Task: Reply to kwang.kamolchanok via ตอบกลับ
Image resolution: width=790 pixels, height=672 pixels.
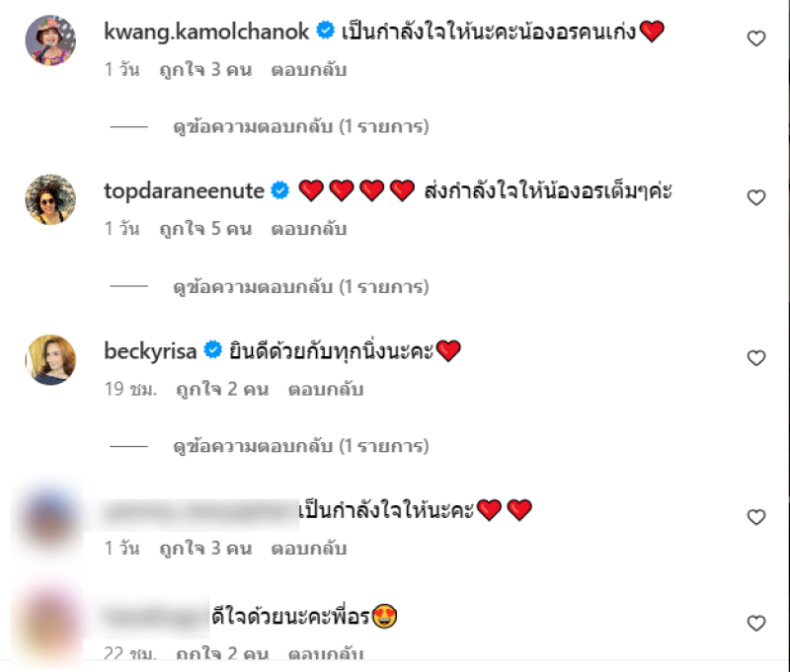Action: [309, 70]
